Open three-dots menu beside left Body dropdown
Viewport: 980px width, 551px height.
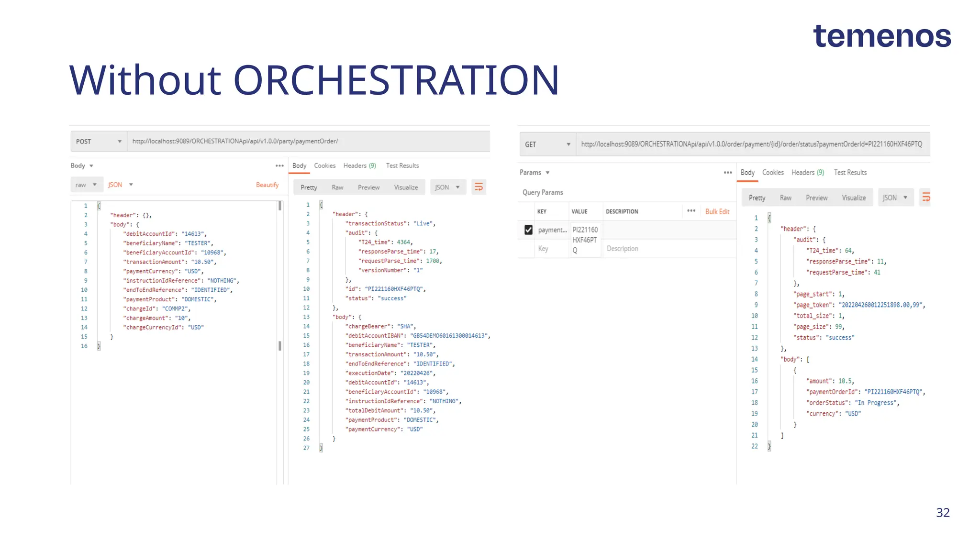279,165
